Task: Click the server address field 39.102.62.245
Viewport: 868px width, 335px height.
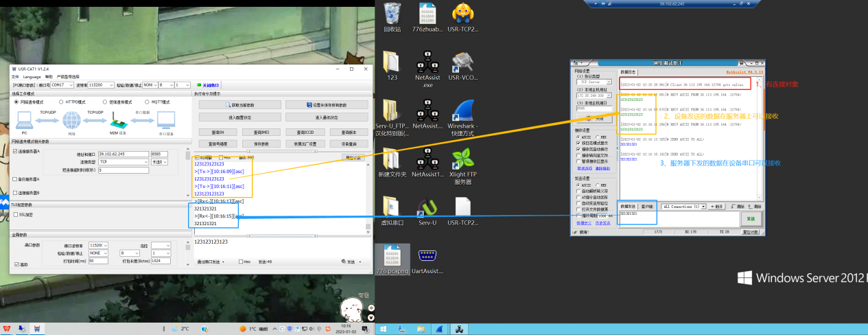Action: click(x=123, y=154)
